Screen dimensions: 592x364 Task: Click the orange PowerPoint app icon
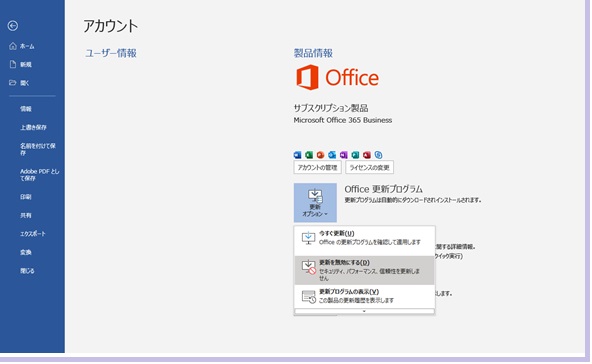point(321,155)
